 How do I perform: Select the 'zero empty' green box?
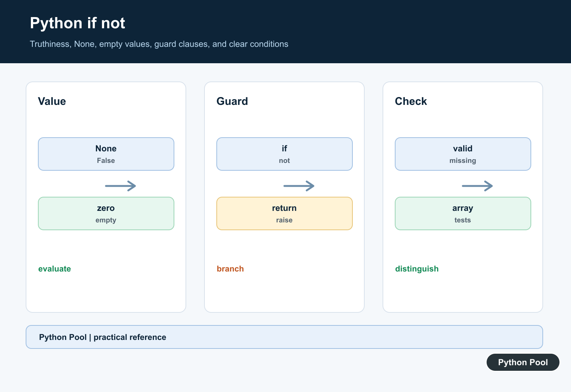pos(106,213)
